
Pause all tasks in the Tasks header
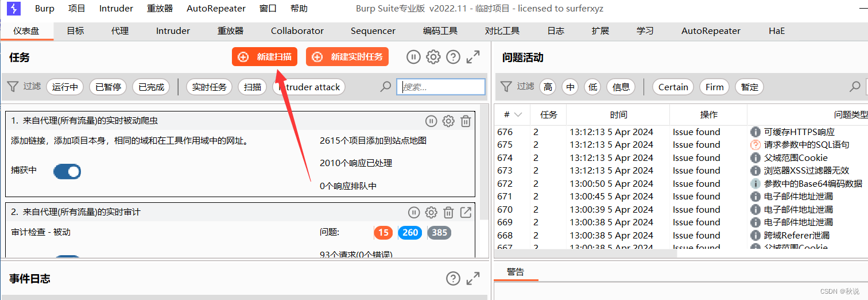tap(413, 57)
